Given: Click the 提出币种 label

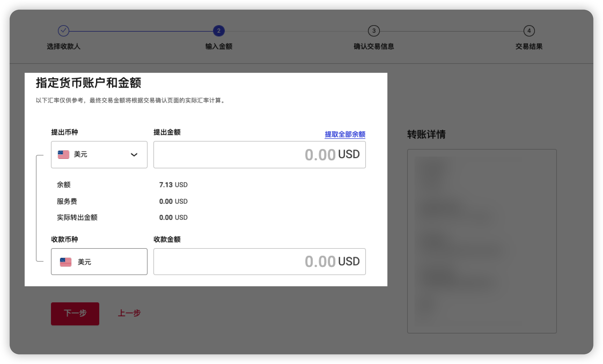Looking at the screenshot, I should (65, 132).
